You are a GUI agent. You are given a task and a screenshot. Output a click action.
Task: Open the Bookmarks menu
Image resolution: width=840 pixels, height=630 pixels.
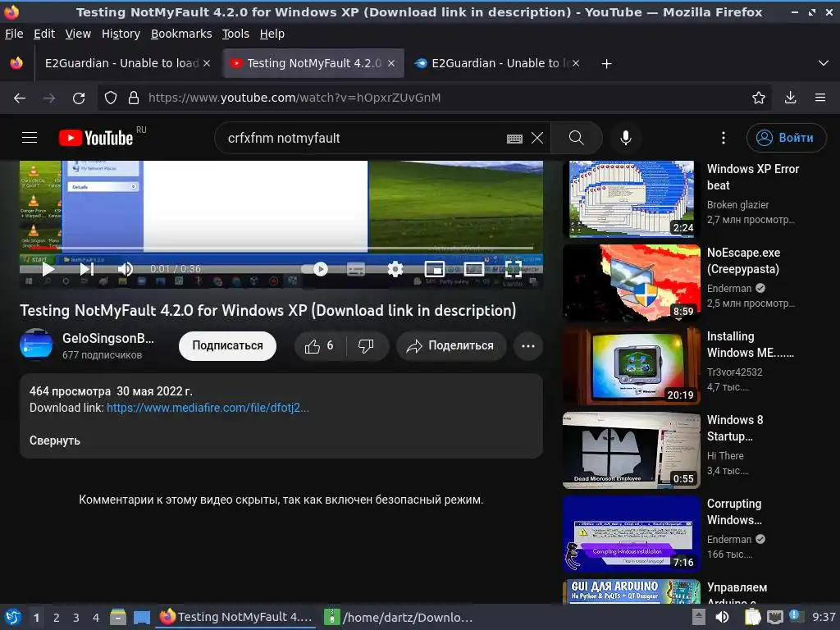click(181, 34)
